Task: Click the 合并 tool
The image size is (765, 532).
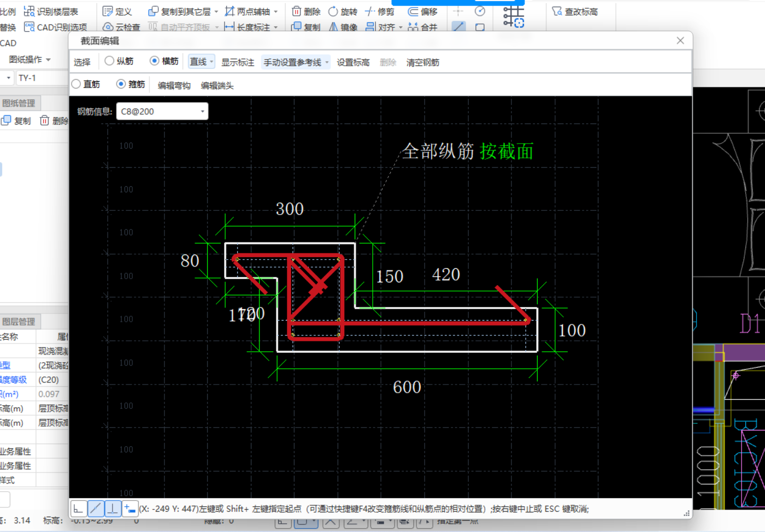Action: pos(423,27)
